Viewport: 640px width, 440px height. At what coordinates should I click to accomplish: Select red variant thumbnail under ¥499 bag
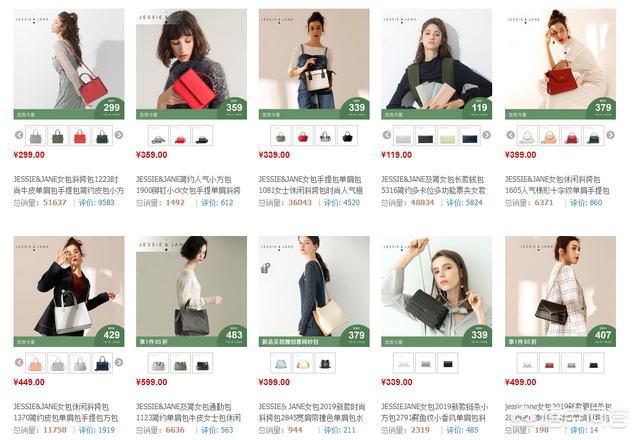pyautogui.click(x=549, y=363)
